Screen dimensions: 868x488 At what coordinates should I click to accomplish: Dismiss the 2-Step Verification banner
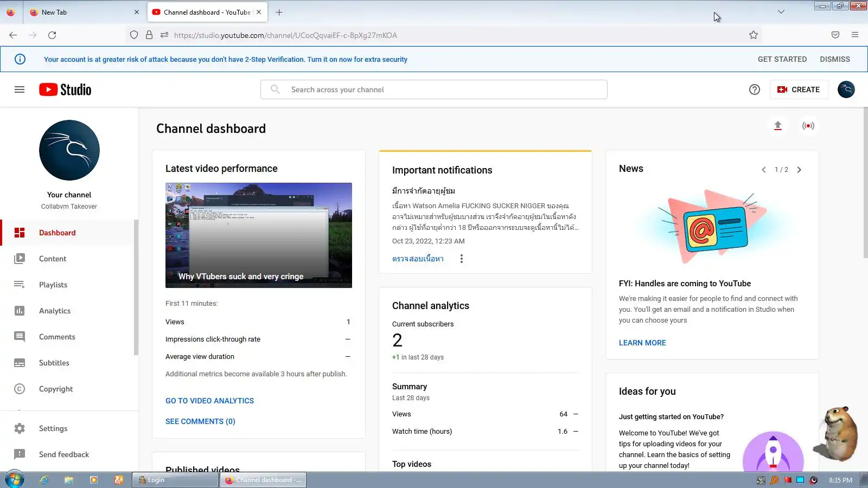(x=835, y=59)
